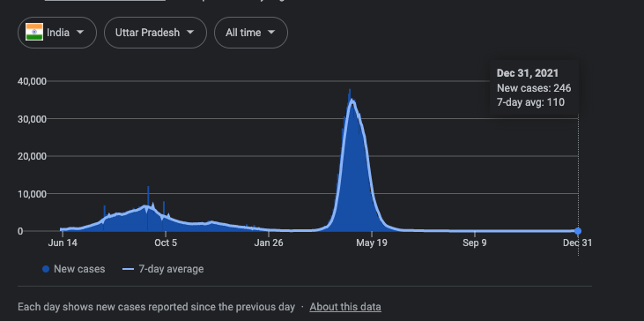Click the 30,000 y-axis label
Viewport: 644px width, 321px height.
tap(32, 119)
